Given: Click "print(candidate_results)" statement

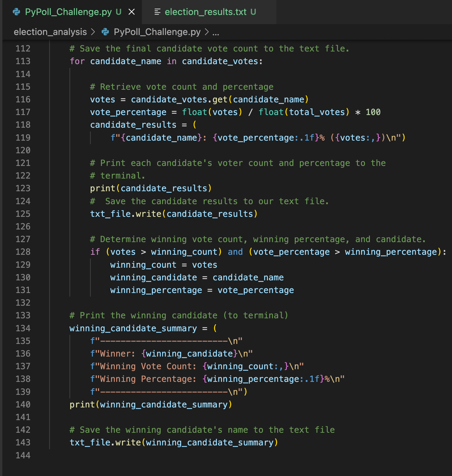Looking at the screenshot, I should [x=151, y=188].
